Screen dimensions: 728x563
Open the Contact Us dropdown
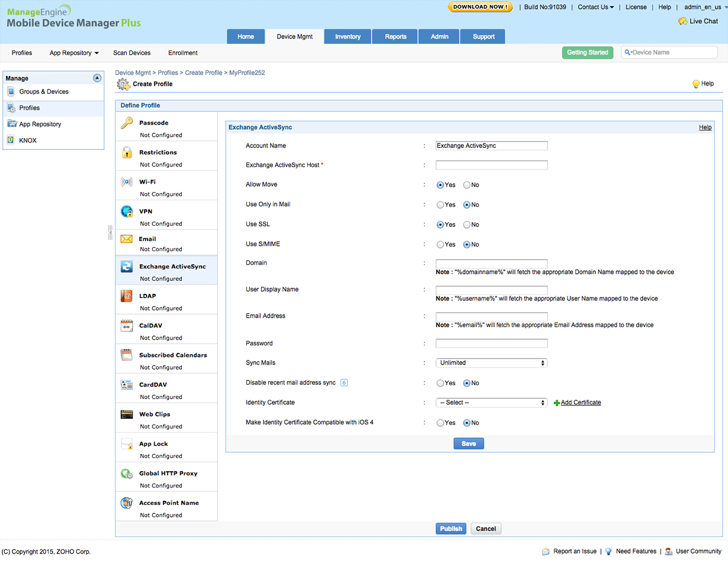click(x=596, y=7)
